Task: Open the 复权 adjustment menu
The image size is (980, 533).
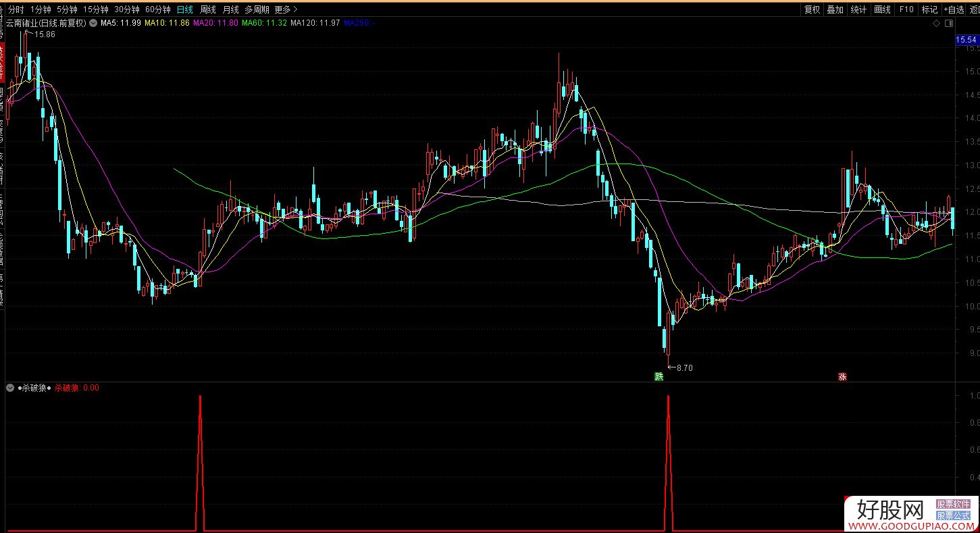Action: point(812,9)
